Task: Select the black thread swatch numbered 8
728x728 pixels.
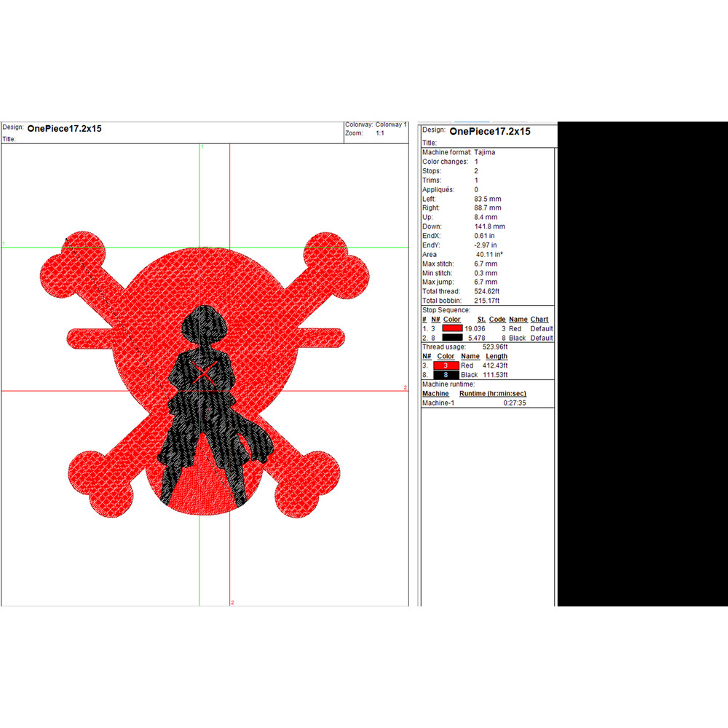Action: [446, 375]
